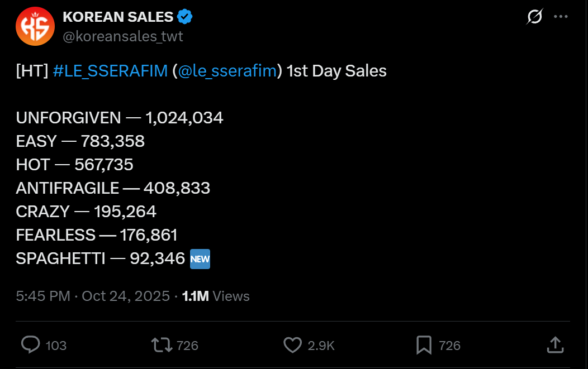588x369 pixels.
Task: Click the 1.1M Views count
Action: tap(216, 296)
